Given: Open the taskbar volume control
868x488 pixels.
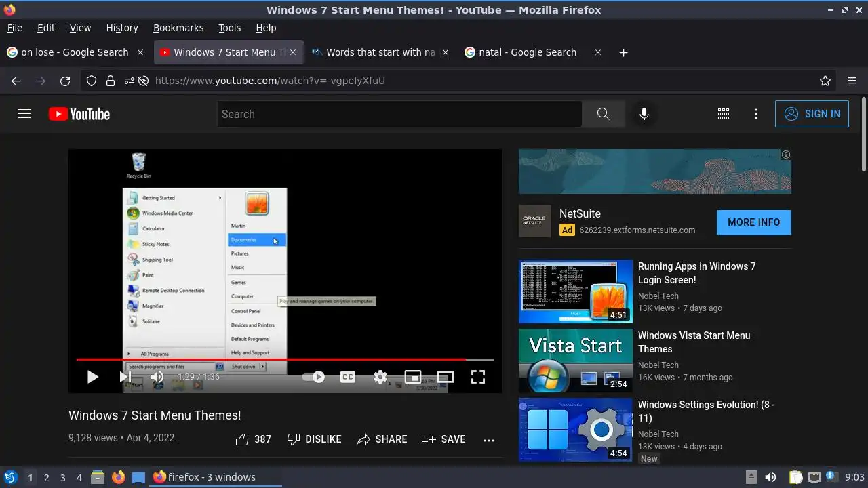Looking at the screenshot, I should pyautogui.click(x=770, y=477).
